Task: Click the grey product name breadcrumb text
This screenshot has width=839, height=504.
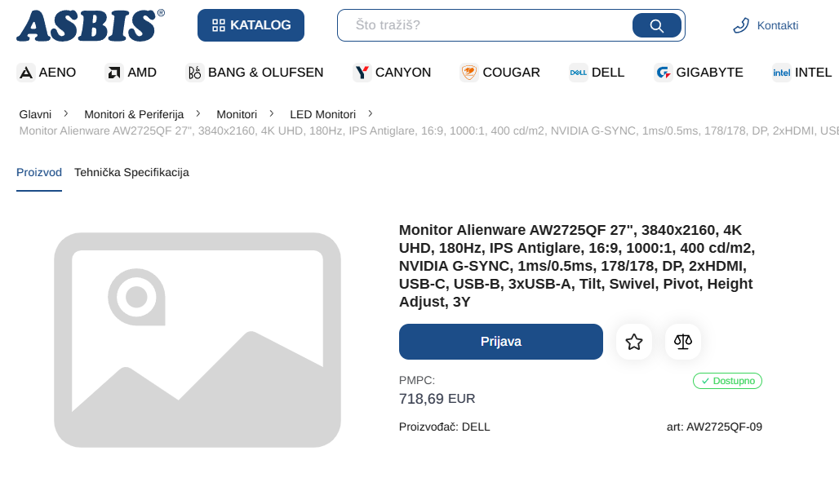Action: pos(428,131)
